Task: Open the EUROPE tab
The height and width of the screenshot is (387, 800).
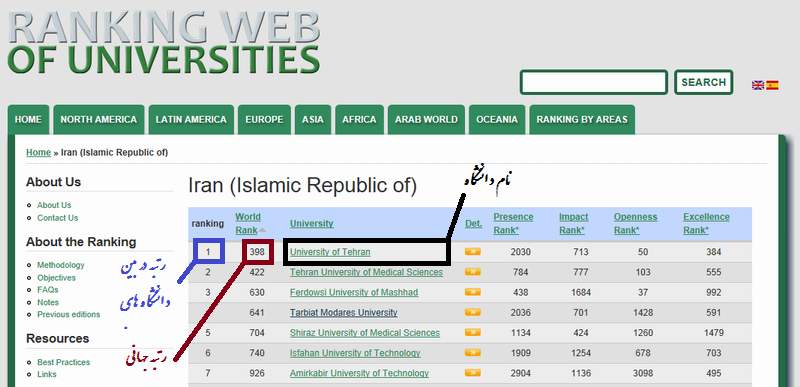Action: coord(264,119)
